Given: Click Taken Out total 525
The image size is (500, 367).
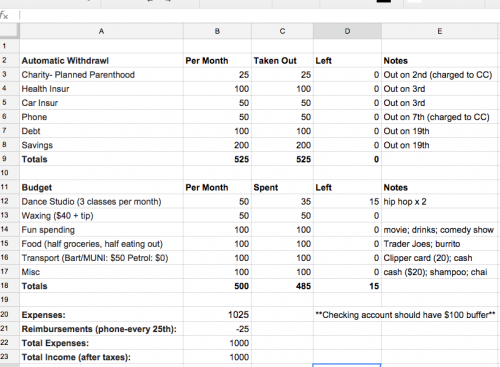Looking at the screenshot, I should (x=282, y=159).
